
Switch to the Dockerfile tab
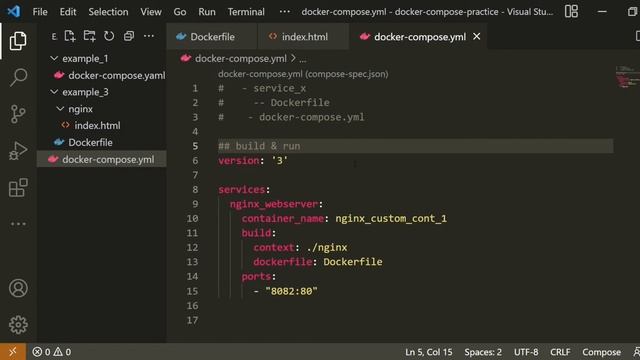point(212,37)
